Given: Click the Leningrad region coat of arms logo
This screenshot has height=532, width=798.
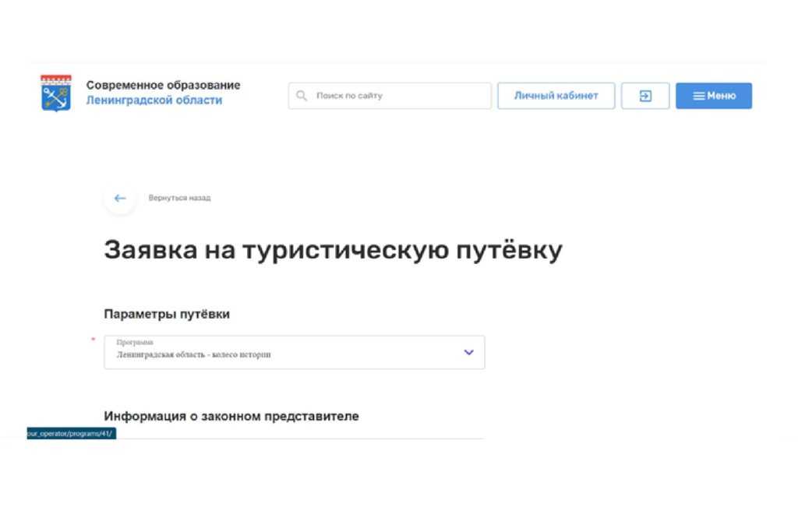Looking at the screenshot, I should (55, 93).
